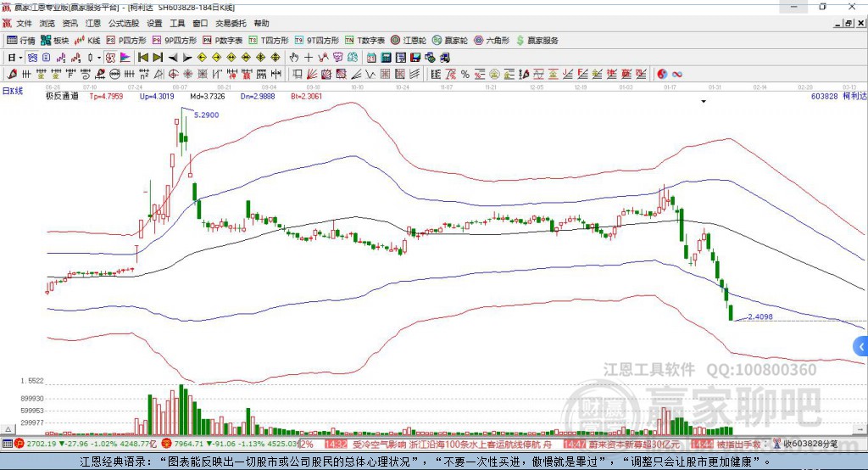
Task: Expand the blue side panel chevron tab
Action: point(861,347)
